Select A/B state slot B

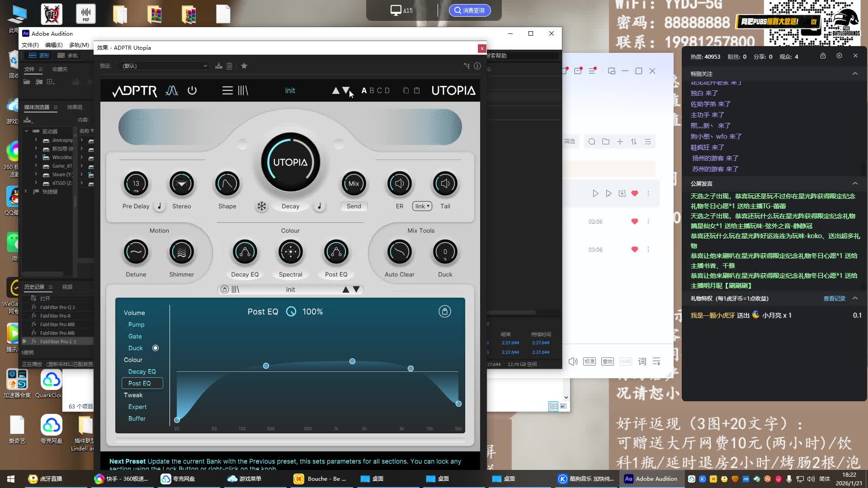(x=372, y=90)
